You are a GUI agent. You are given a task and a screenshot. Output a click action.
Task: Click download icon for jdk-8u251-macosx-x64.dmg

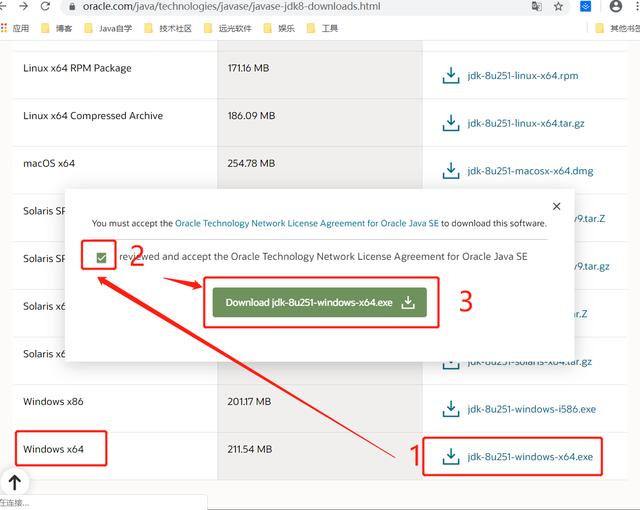tap(451, 171)
